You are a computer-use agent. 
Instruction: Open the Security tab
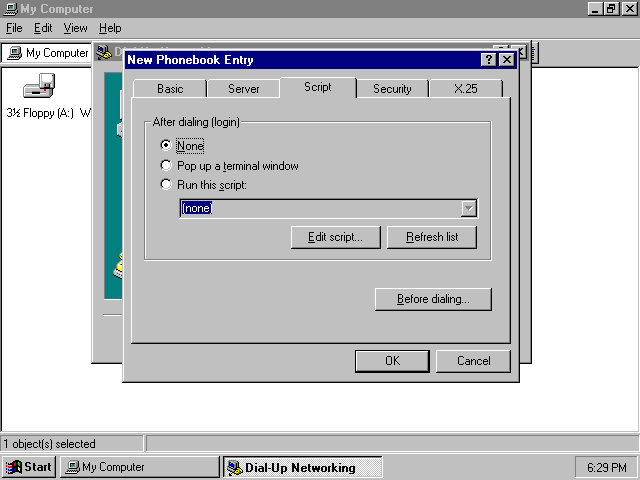coord(392,89)
